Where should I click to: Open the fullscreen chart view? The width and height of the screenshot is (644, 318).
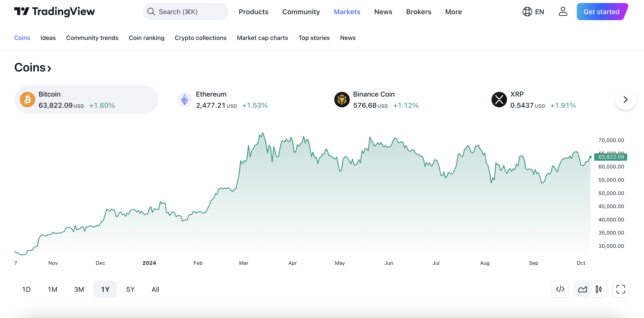pos(621,289)
